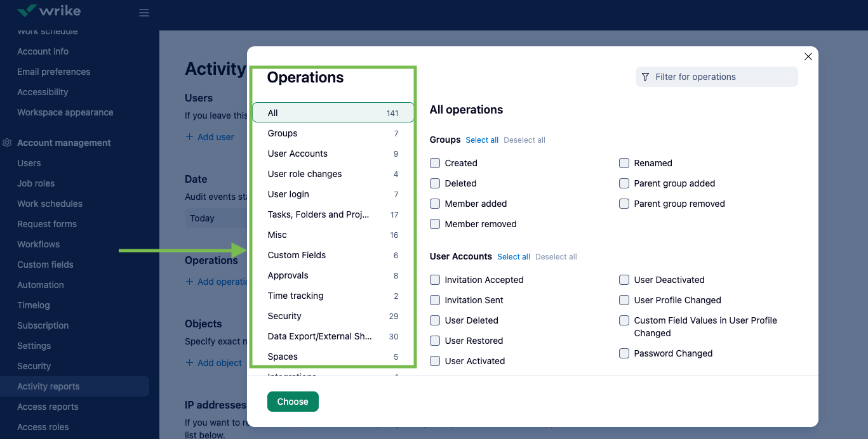Open Accessibility settings in sidebar

pyautogui.click(x=43, y=92)
